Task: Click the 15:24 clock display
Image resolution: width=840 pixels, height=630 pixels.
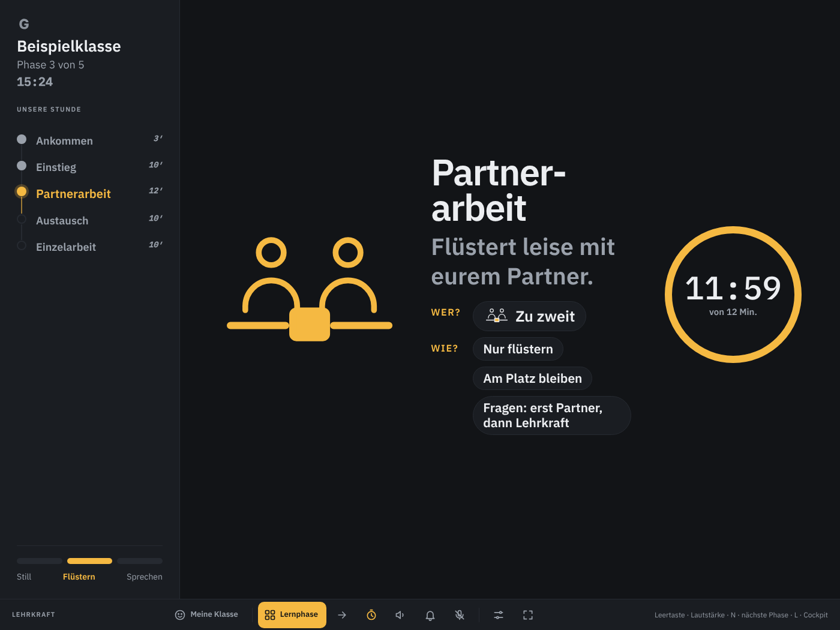Action: [35, 82]
